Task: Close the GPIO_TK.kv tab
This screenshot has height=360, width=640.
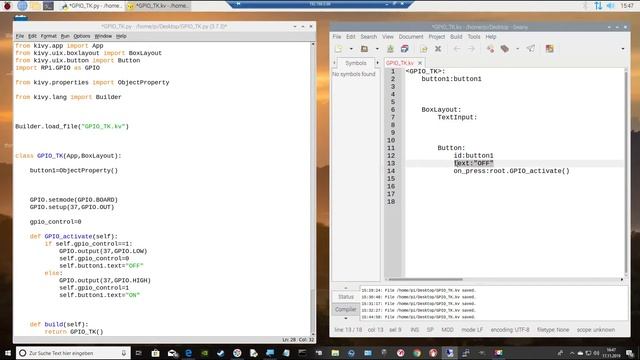Action: point(420,63)
